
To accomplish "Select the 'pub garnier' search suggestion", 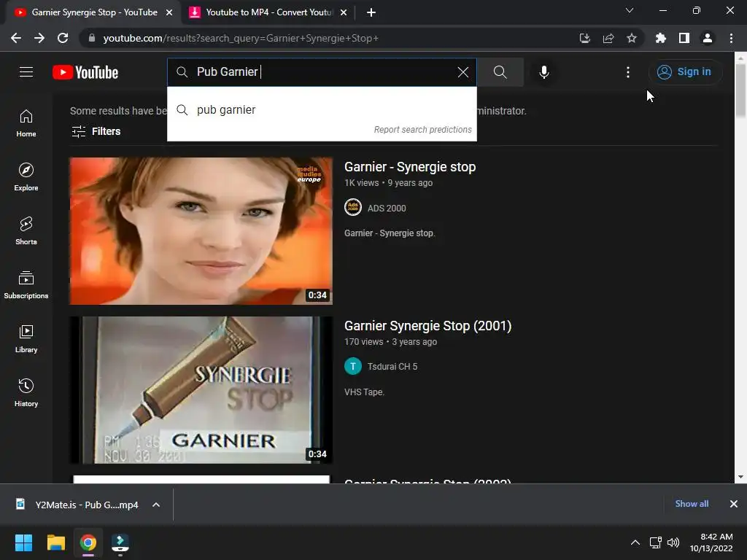I will (322, 110).
